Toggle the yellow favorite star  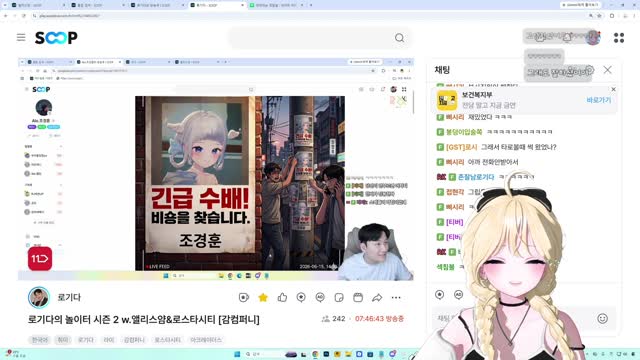263,298
